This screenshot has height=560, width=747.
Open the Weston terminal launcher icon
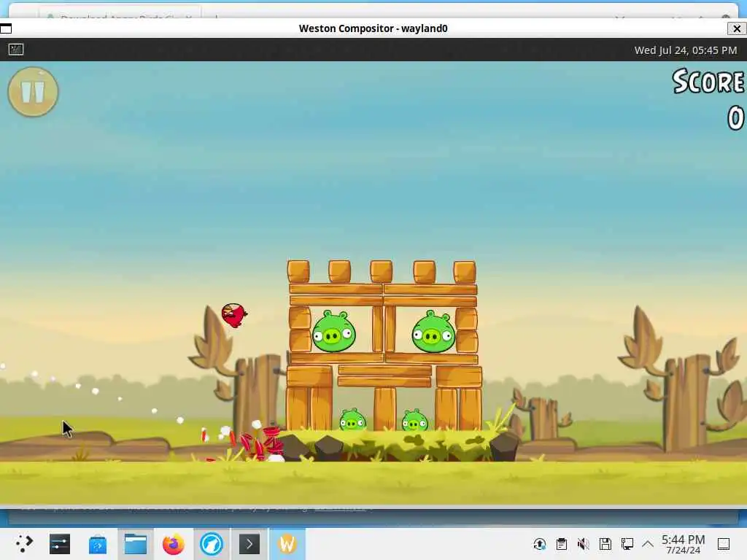[16, 49]
